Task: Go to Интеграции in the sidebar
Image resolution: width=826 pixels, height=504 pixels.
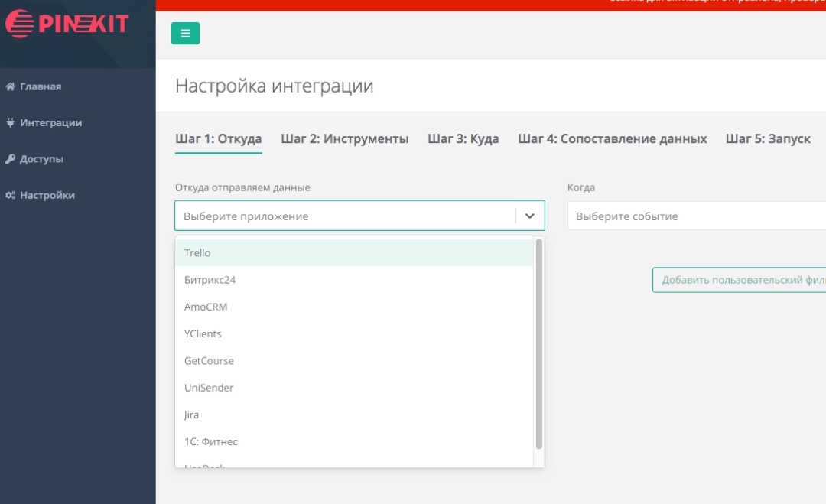Action: point(50,122)
